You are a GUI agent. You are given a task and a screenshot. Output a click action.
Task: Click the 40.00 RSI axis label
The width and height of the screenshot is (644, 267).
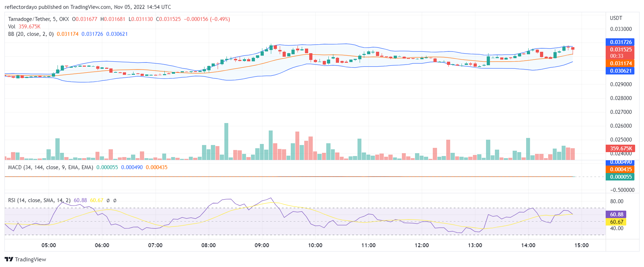click(x=617, y=228)
